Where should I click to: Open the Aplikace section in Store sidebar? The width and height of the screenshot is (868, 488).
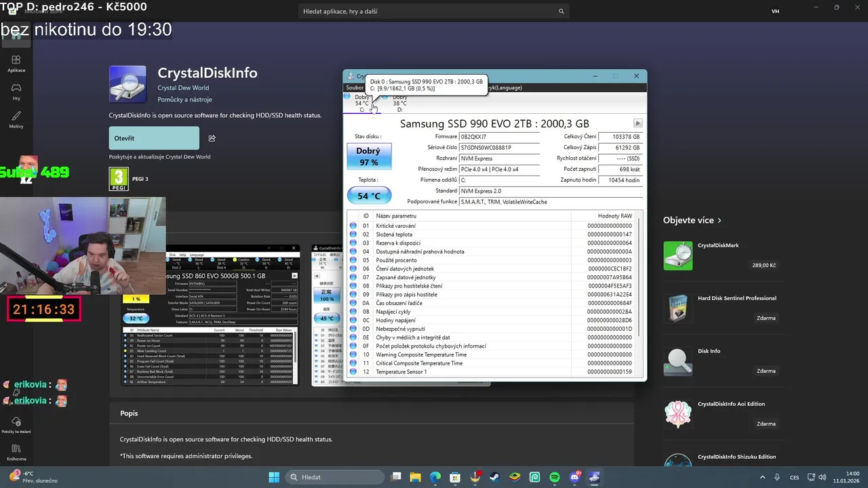pos(16,64)
